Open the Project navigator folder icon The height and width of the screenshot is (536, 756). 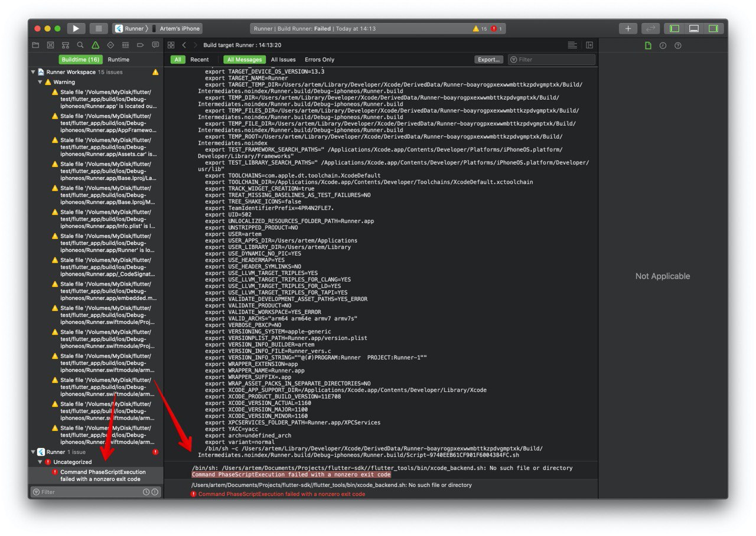(35, 45)
